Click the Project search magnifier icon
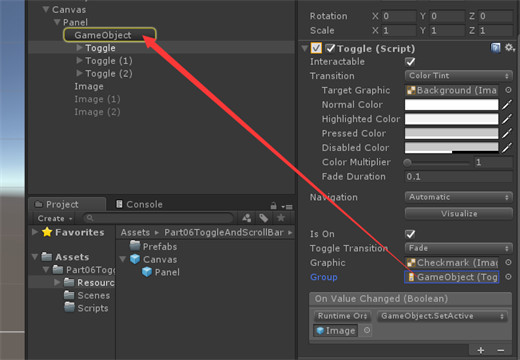The height and width of the screenshot is (360, 520). 89,218
